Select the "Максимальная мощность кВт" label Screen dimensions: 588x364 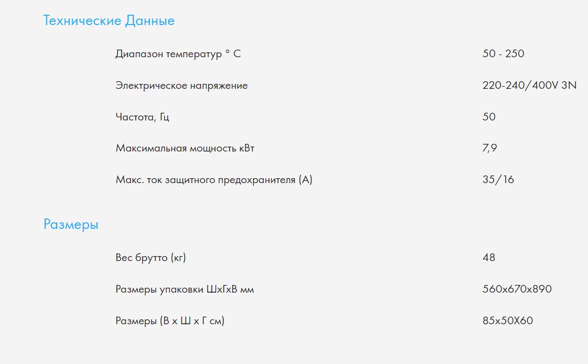coord(185,148)
